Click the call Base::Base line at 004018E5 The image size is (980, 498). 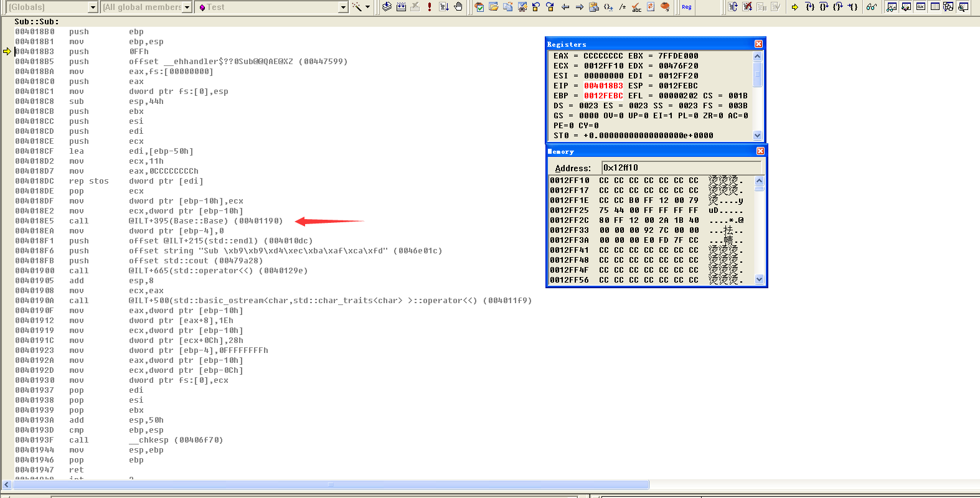click(149, 221)
